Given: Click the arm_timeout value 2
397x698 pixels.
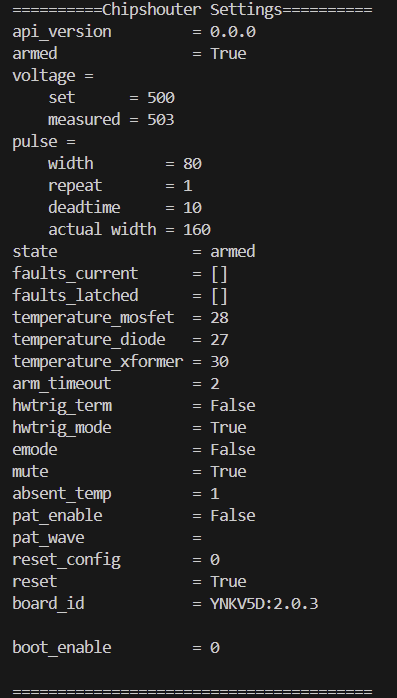Looking at the screenshot, I should click(215, 384).
